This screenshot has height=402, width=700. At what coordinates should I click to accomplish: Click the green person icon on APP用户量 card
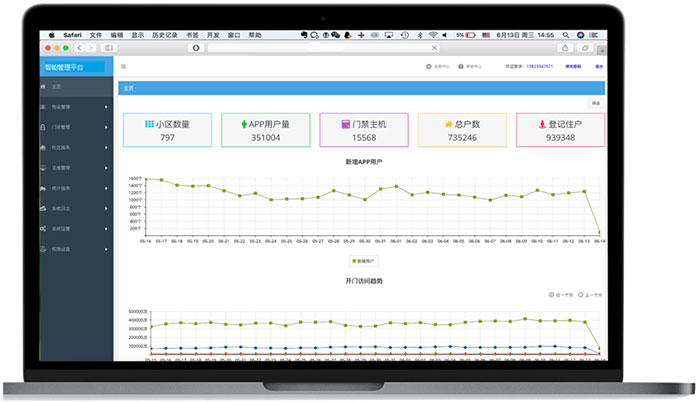245,124
